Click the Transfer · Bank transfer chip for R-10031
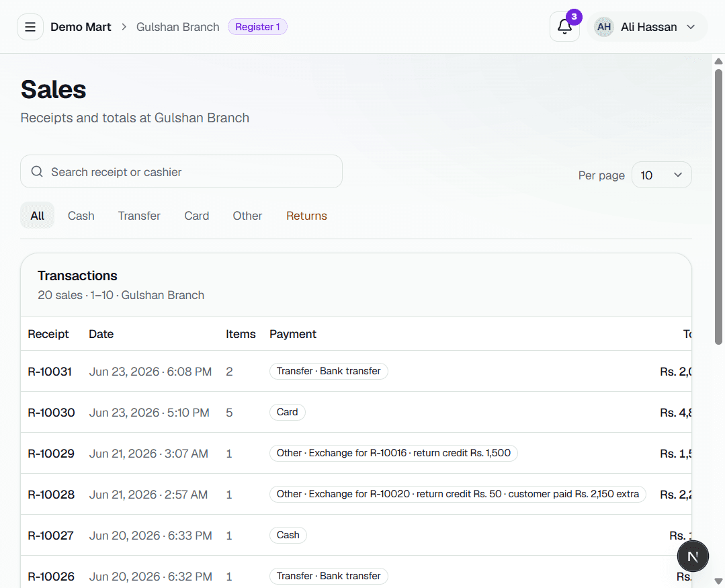Image resolution: width=725 pixels, height=588 pixels. tap(329, 371)
